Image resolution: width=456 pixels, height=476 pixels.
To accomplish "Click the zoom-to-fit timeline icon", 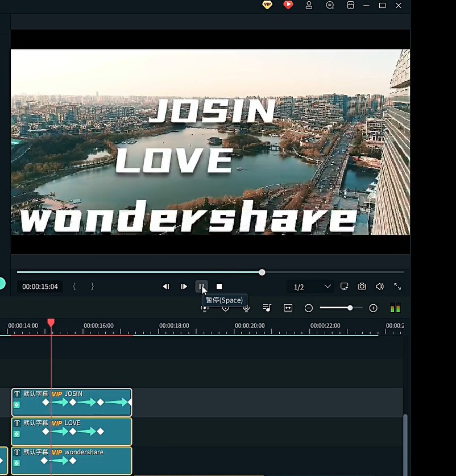I will [x=288, y=308].
